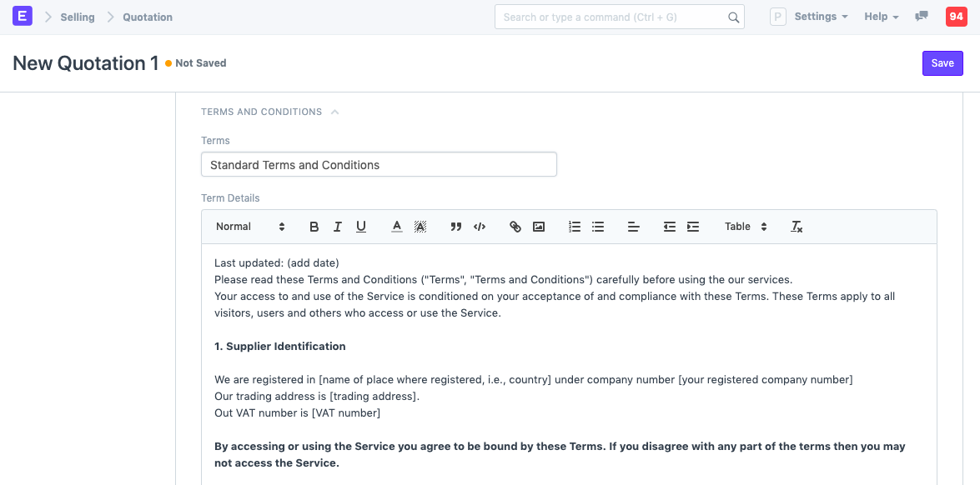Viewport: 980px width, 485px height.
Task: Toggle bold formatting in the editor
Action: tap(314, 226)
